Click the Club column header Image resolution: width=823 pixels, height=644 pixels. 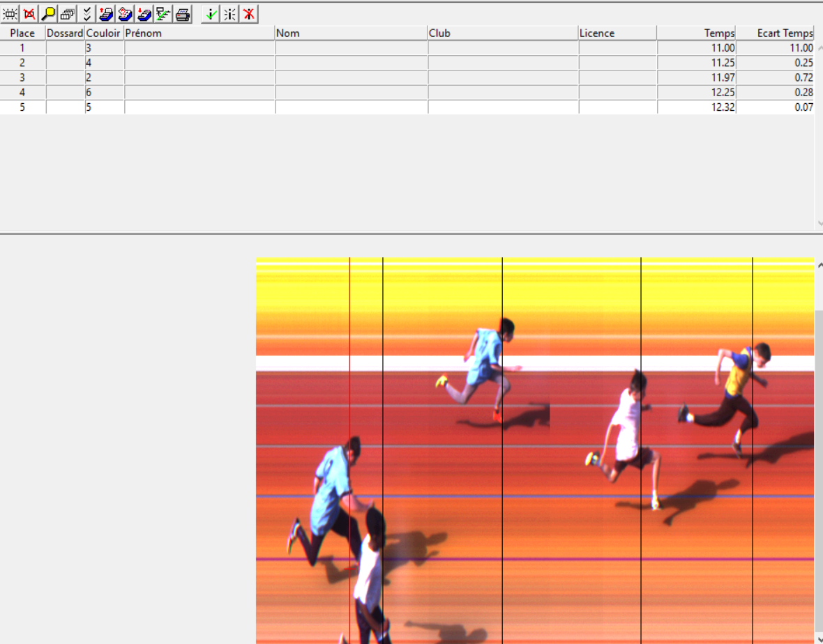pyautogui.click(x=503, y=33)
